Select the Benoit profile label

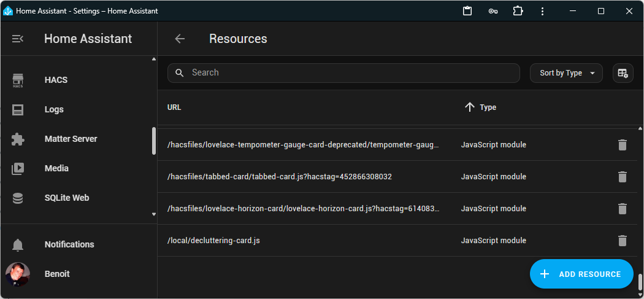tap(57, 274)
